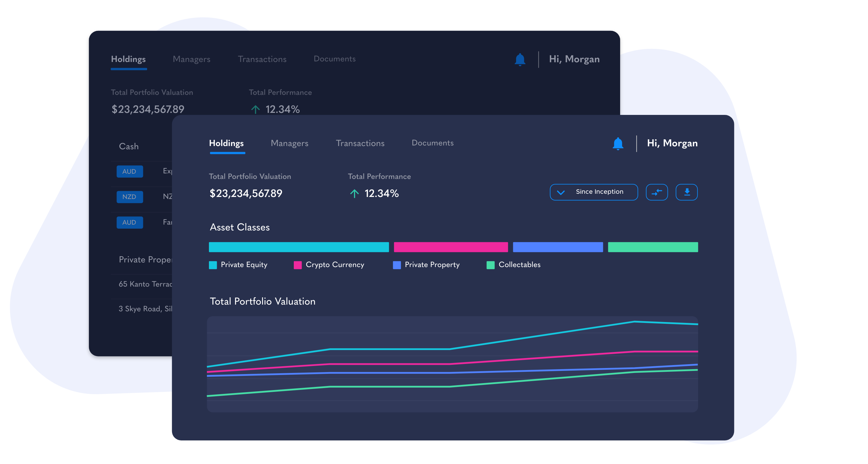Click the compare arrows swap button

pyautogui.click(x=656, y=192)
